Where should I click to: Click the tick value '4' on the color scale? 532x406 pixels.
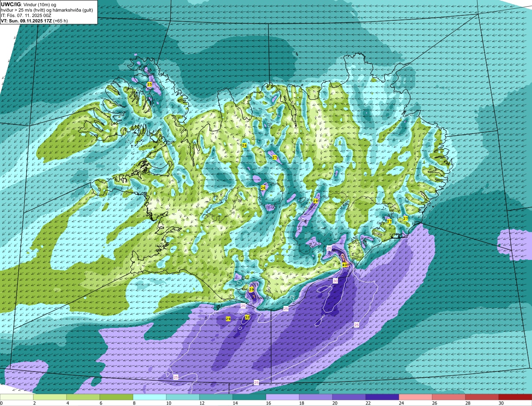pyautogui.click(x=67, y=403)
